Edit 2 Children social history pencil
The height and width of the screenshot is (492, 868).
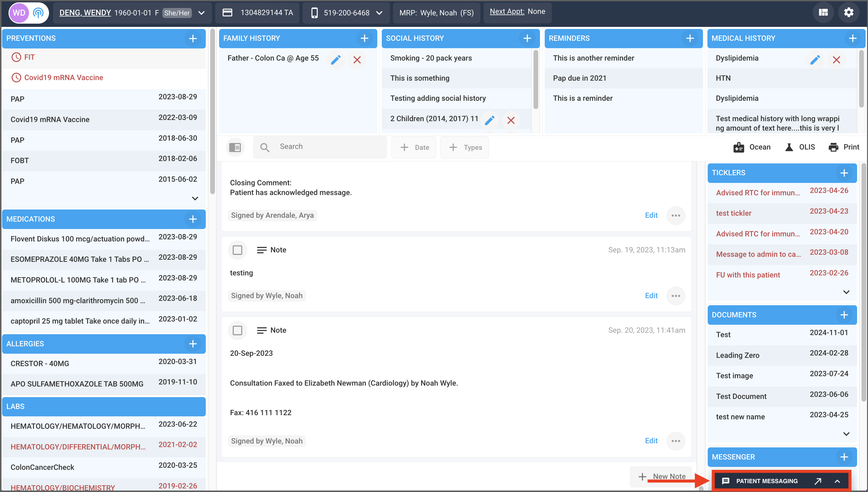coord(490,120)
